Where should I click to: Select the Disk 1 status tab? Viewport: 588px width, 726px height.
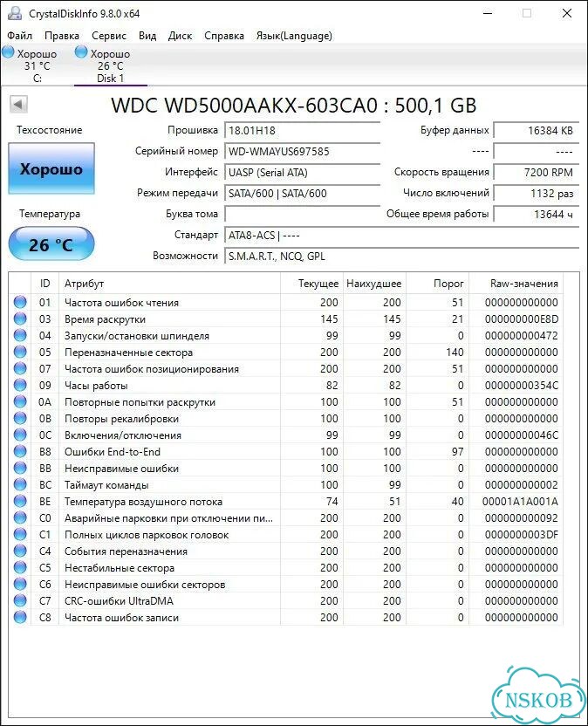[x=110, y=65]
